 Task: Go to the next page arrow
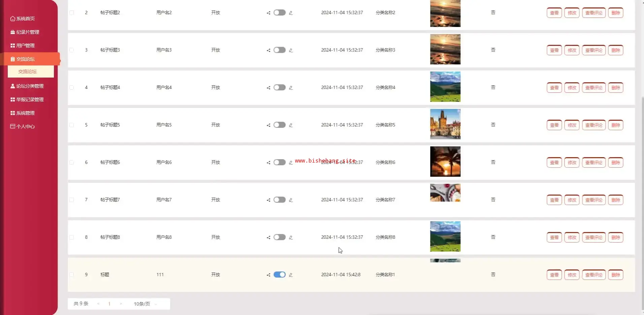pyautogui.click(x=121, y=304)
